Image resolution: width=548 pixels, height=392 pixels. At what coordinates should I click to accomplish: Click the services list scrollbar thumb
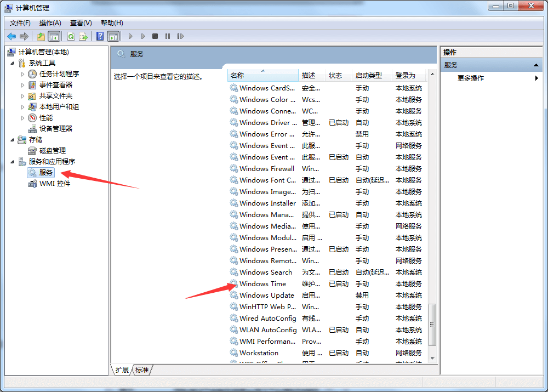point(432,325)
